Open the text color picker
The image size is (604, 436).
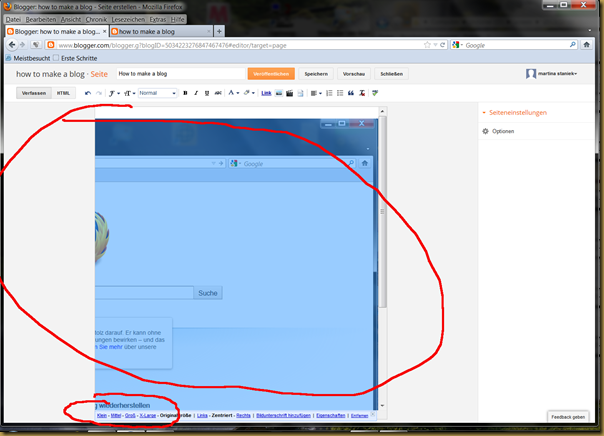pyautogui.click(x=233, y=93)
